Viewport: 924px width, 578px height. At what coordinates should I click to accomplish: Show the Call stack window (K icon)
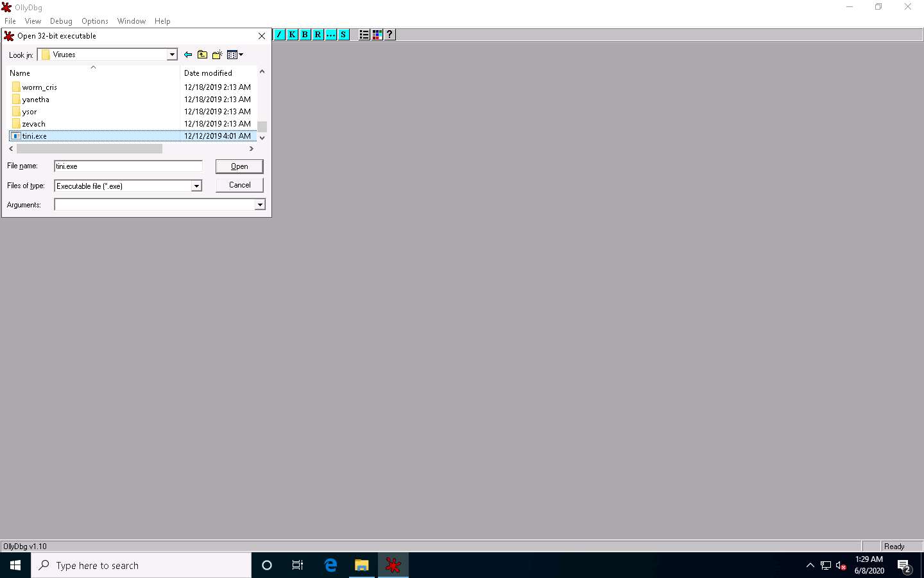click(x=292, y=35)
